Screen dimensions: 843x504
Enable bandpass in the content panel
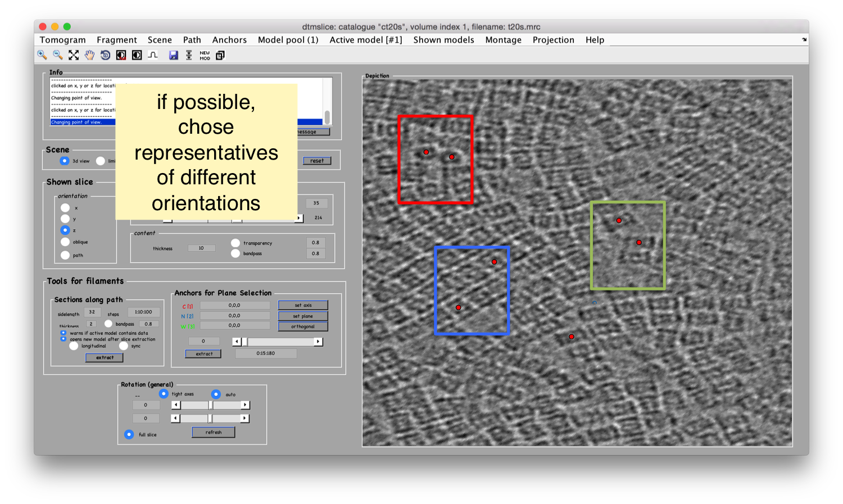[235, 253]
